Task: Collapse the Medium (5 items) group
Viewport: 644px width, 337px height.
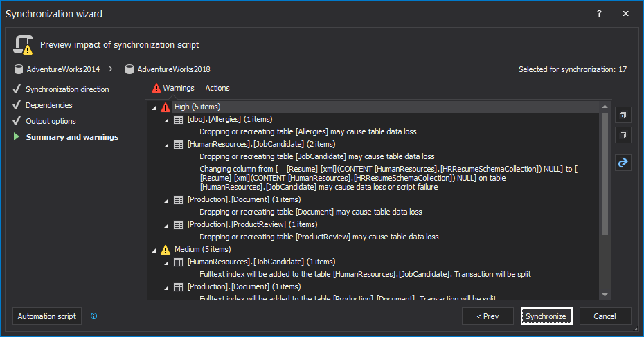Action: (154, 249)
